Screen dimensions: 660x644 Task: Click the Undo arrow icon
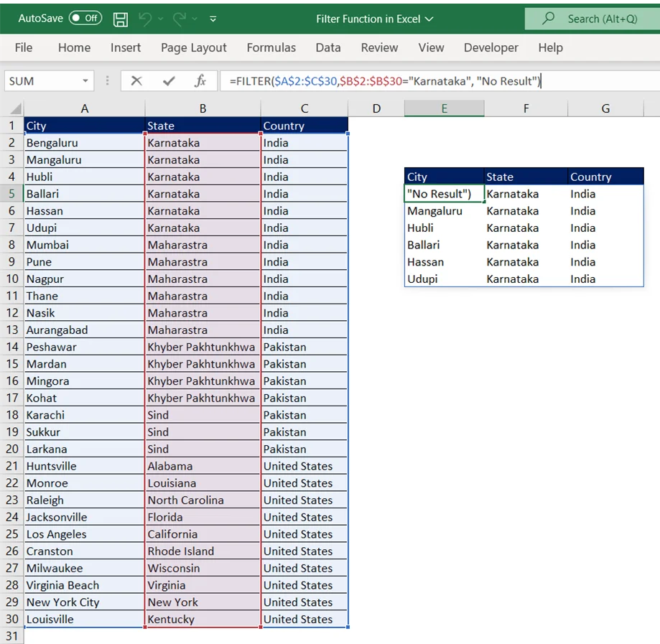tap(146, 19)
